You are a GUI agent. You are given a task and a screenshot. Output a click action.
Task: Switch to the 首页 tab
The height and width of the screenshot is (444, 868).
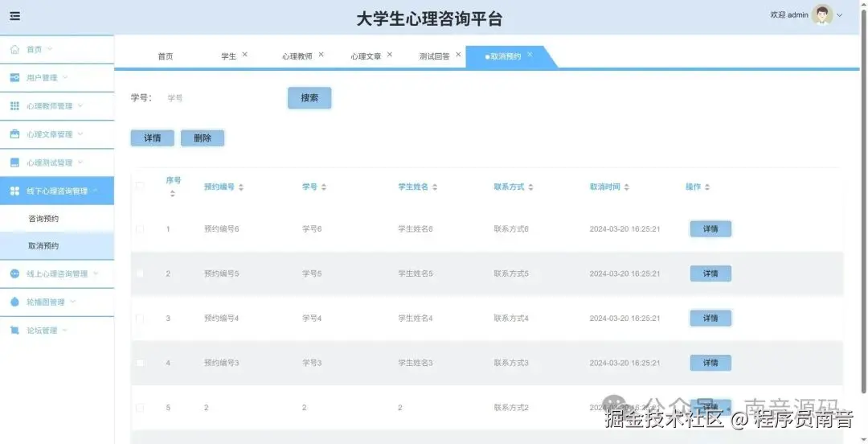tap(166, 56)
